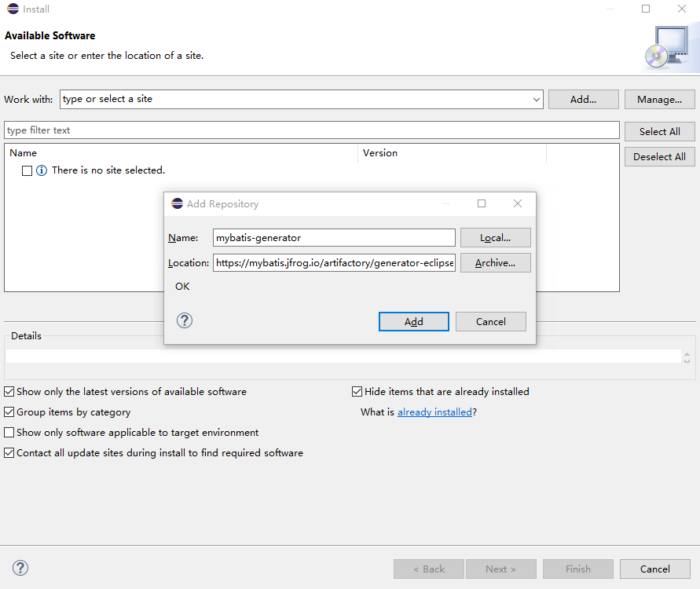Click the Details scroll up arrow
700x589 pixels.
pos(689,352)
